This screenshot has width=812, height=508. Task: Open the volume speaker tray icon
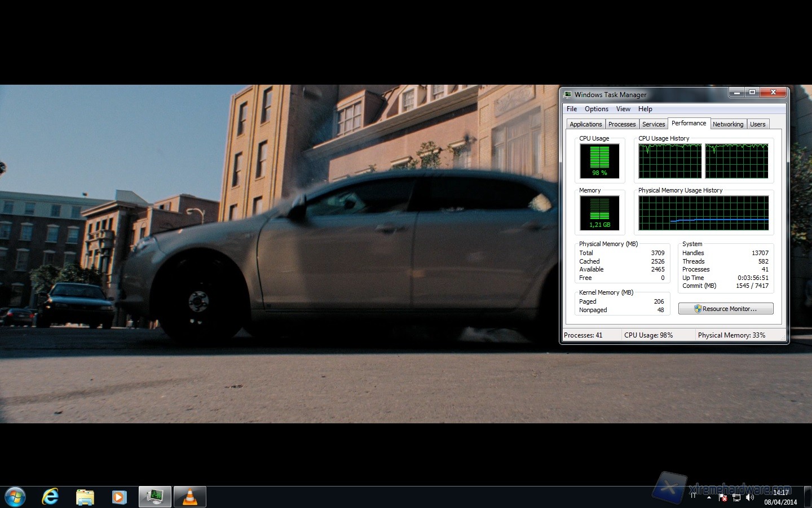click(750, 497)
